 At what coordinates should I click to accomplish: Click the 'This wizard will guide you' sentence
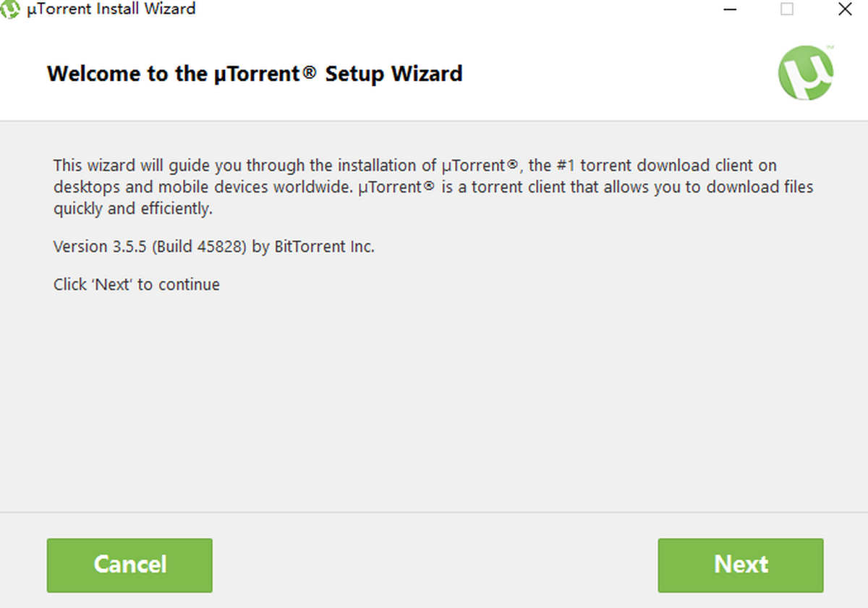(x=145, y=165)
